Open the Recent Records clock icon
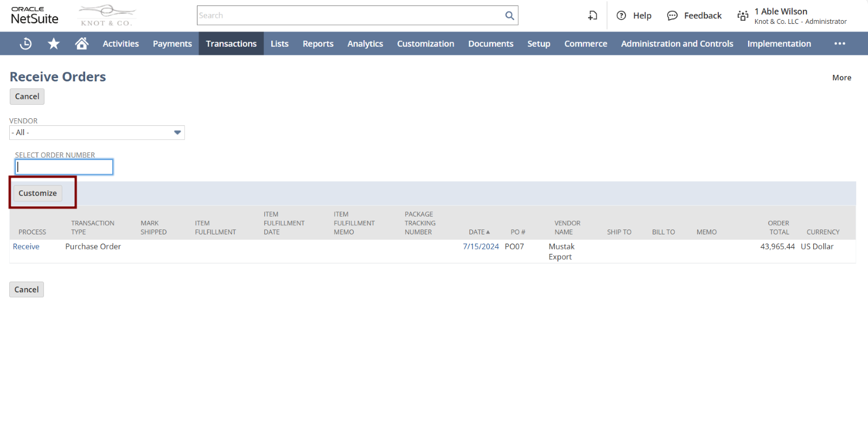 pyautogui.click(x=25, y=44)
